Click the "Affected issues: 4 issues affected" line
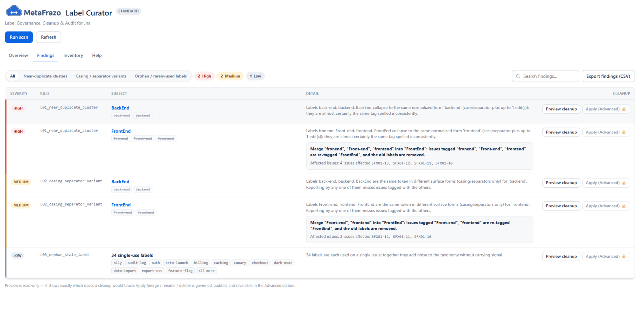 (x=381, y=163)
